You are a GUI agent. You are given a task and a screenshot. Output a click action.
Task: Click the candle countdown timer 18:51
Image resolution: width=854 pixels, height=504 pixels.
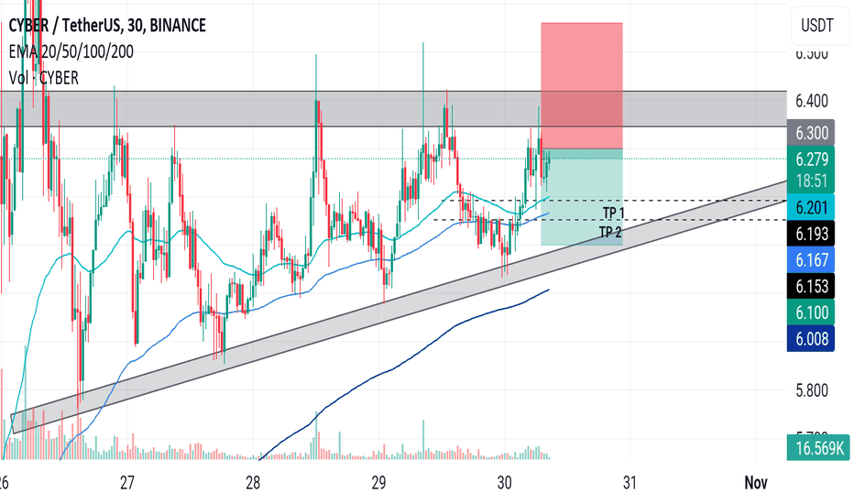[810, 181]
